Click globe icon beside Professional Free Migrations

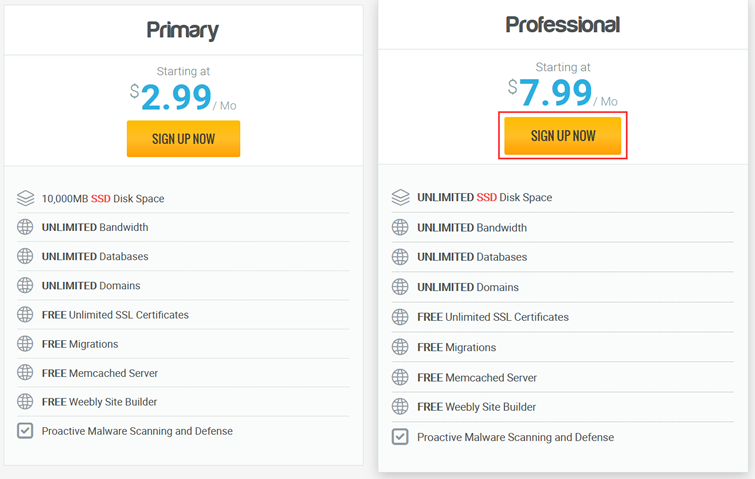point(400,347)
